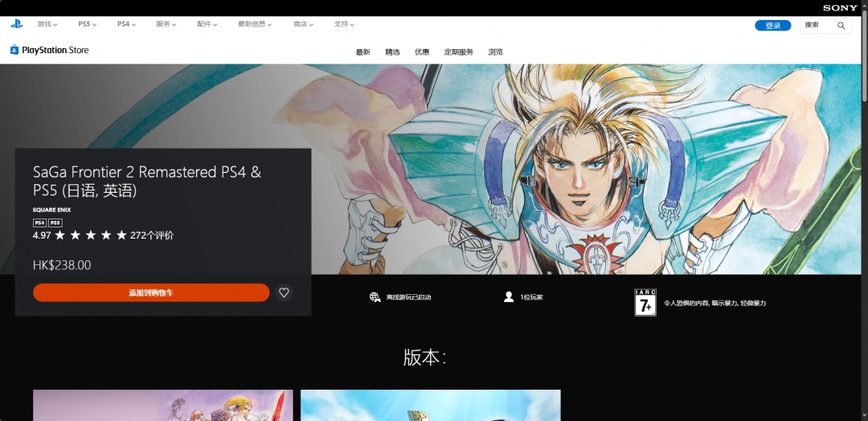Click the PlayStation logo icon

[16, 24]
